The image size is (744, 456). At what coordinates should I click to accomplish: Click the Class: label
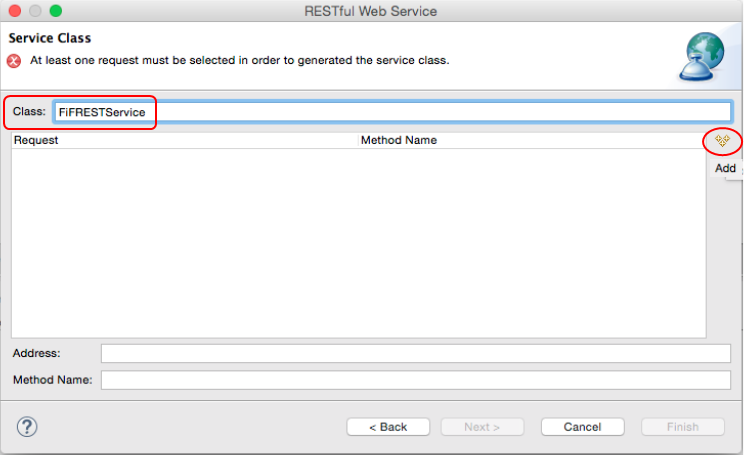click(x=29, y=112)
